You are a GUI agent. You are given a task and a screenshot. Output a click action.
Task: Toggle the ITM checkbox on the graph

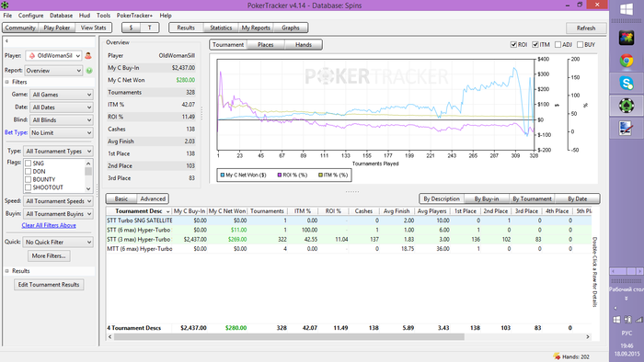(535, 45)
